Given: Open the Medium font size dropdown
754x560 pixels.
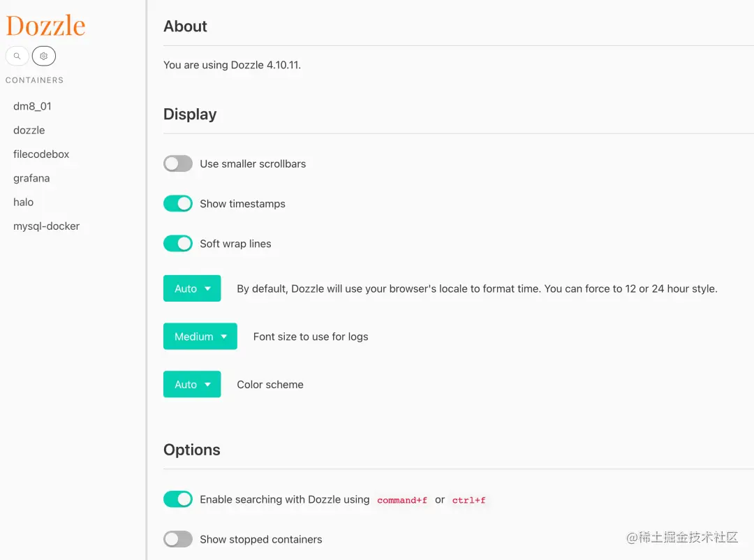Looking at the screenshot, I should pos(200,337).
